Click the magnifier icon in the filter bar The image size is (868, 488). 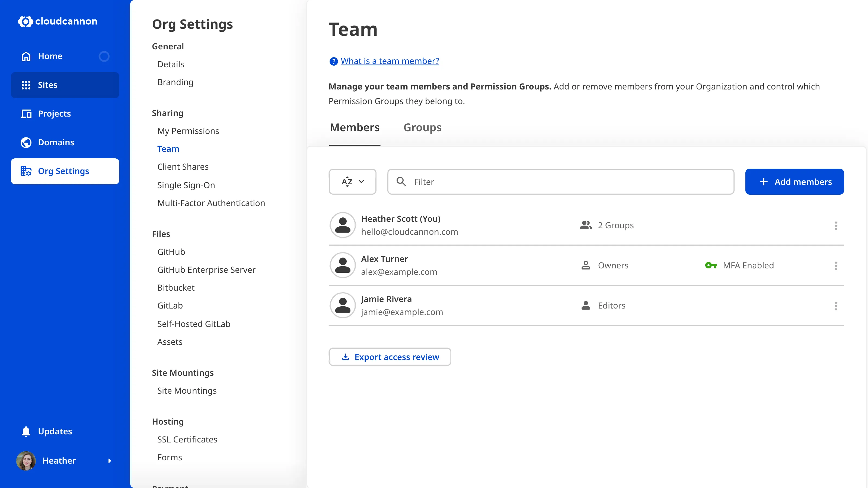[x=401, y=182]
